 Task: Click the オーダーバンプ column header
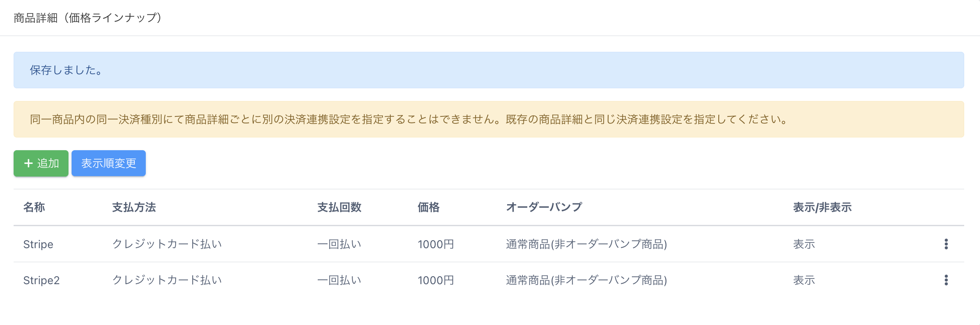[544, 207]
